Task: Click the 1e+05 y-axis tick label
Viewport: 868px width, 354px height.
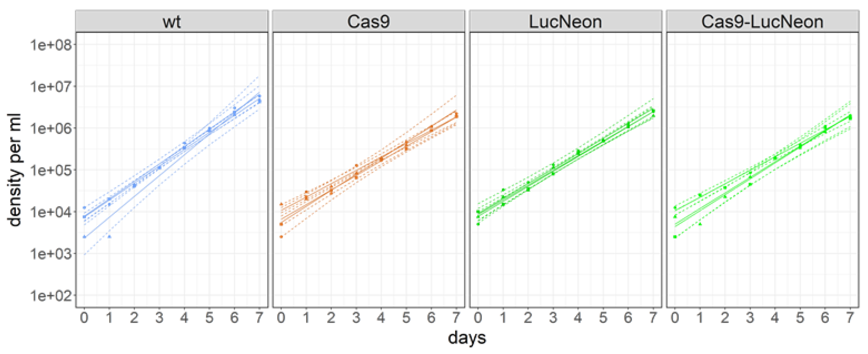Action: 51,170
